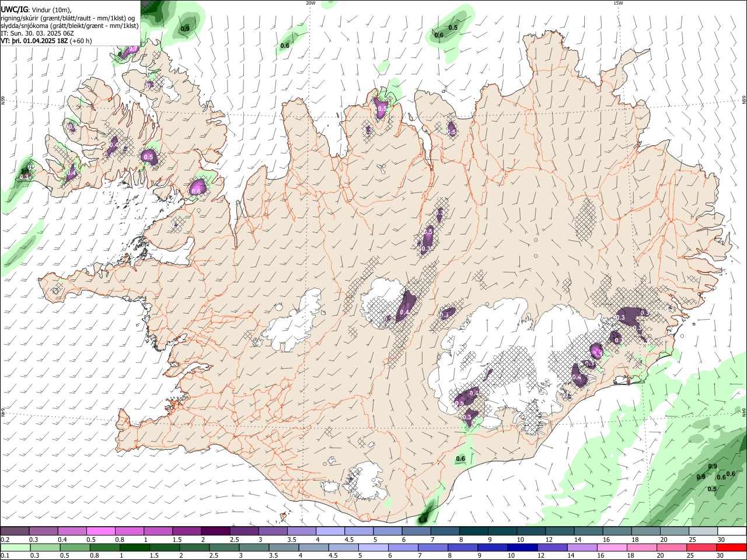The height and width of the screenshot is (560, 747).
Task: Click the lower legend swatch spanning 20 to 25
Action: (672, 548)
